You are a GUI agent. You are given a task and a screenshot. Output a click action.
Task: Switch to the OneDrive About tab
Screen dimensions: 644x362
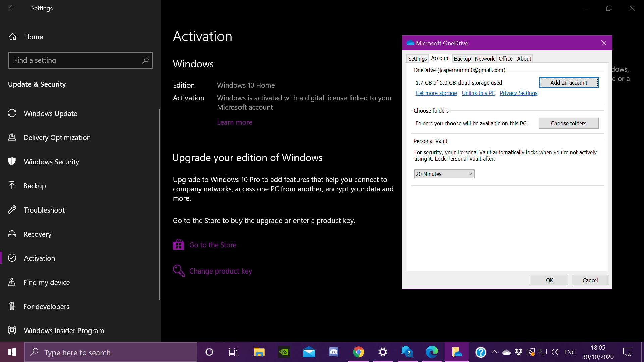click(x=524, y=59)
